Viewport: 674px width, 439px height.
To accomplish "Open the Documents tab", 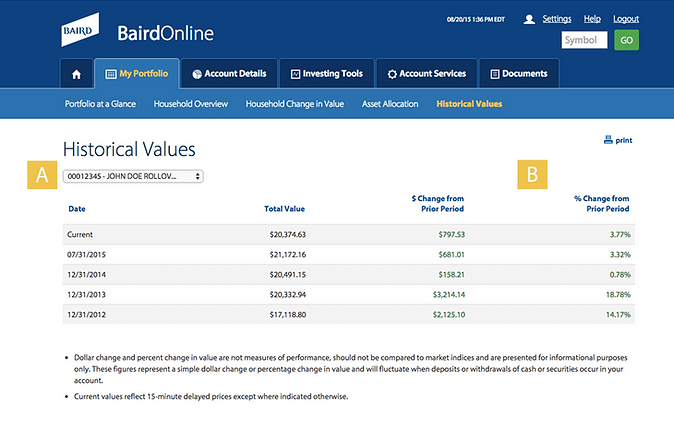I will [519, 74].
